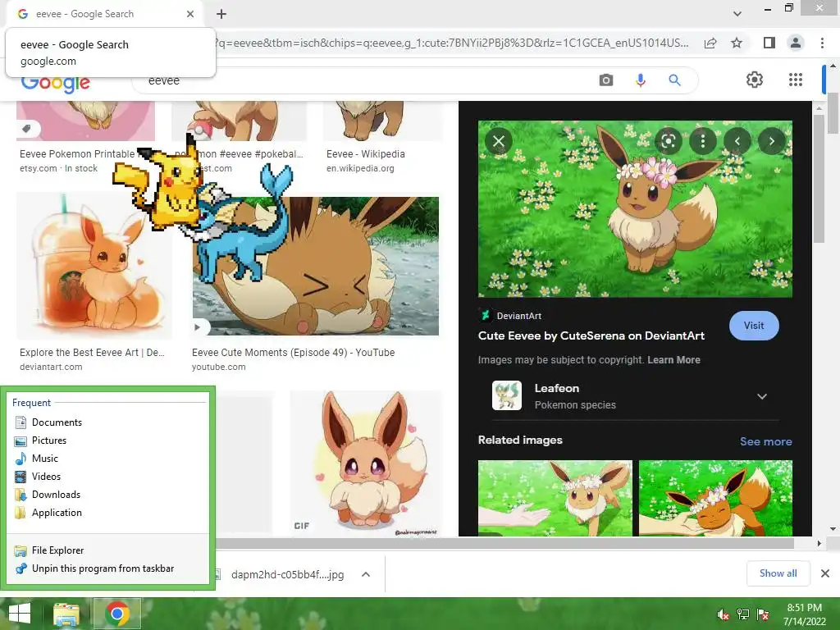Screen dimensions: 840x630
Task: Open the Windows Start button
Action: (x=20, y=614)
